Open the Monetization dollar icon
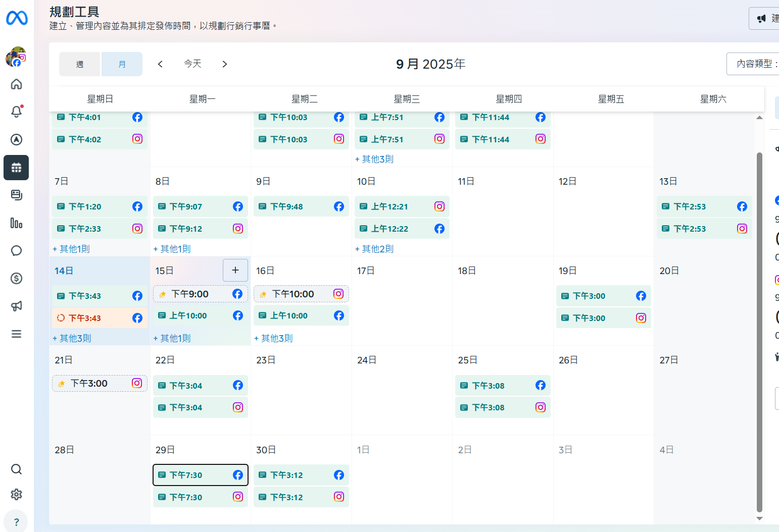Viewport: 779px width, 532px height. coord(16,278)
